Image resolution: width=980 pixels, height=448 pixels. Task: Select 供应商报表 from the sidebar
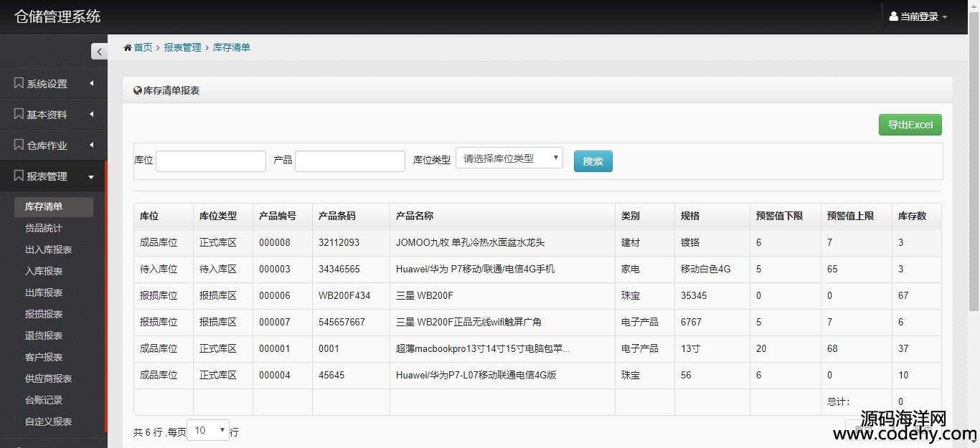coord(49,378)
